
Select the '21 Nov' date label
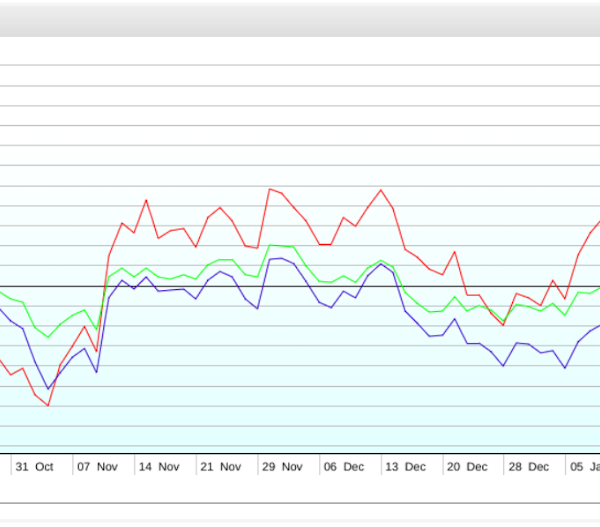221,466
